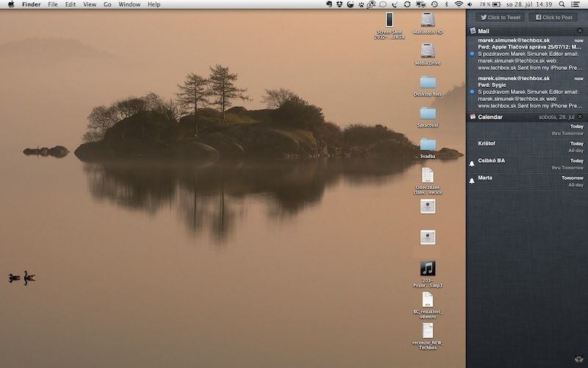The height and width of the screenshot is (368, 588).
Task: Click the Click to Tweet button
Action: [x=501, y=17]
